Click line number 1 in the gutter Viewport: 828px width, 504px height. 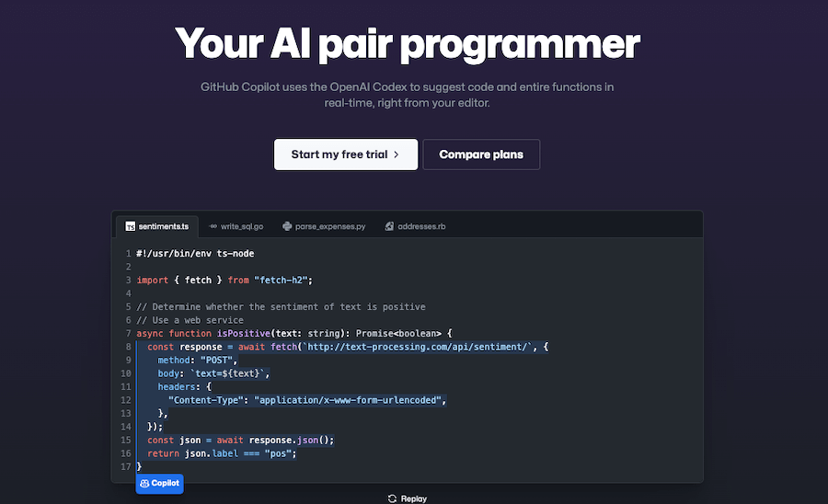[128, 254]
